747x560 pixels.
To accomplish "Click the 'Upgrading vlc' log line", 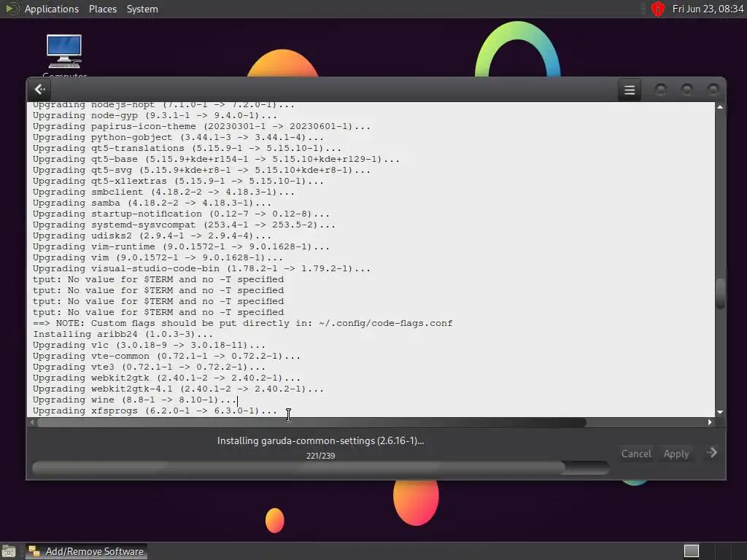I will point(149,345).
